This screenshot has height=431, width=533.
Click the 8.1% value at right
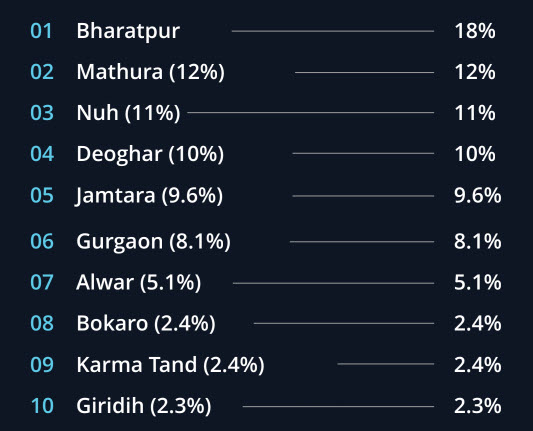tap(478, 242)
